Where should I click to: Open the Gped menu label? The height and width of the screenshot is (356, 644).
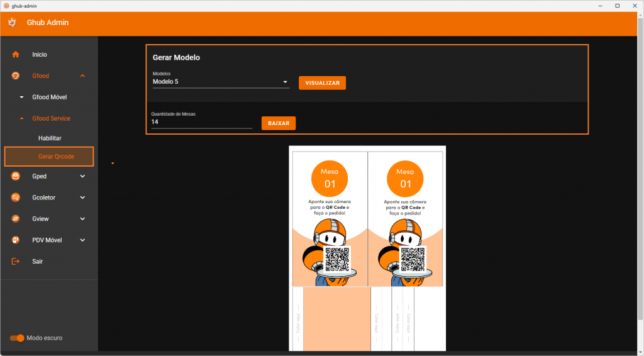(x=40, y=176)
